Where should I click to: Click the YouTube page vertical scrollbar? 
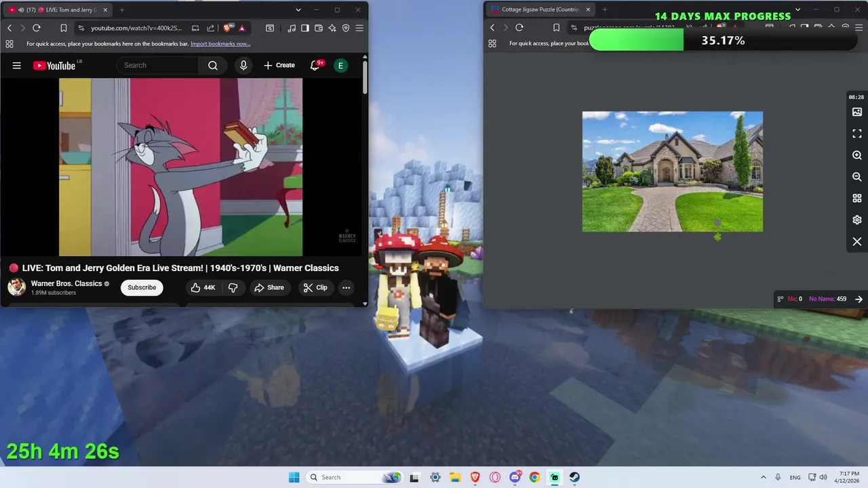click(x=365, y=78)
